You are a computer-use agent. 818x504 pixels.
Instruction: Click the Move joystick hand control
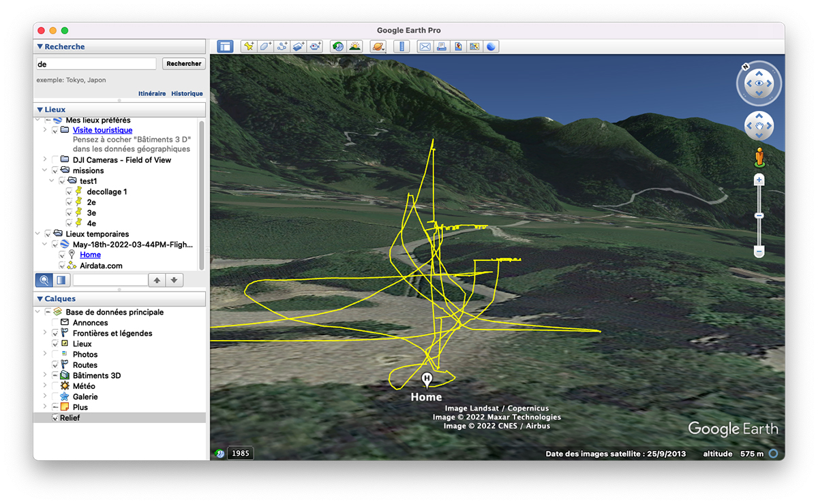click(x=759, y=126)
